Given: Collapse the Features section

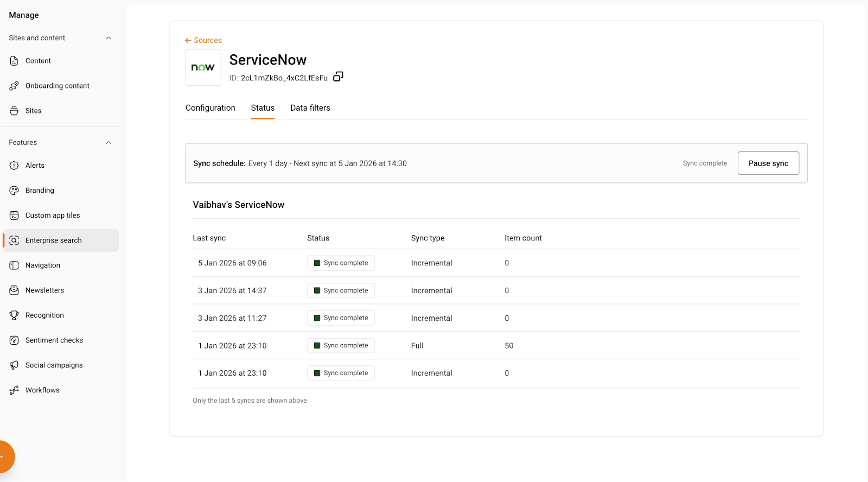Looking at the screenshot, I should (x=108, y=143).
